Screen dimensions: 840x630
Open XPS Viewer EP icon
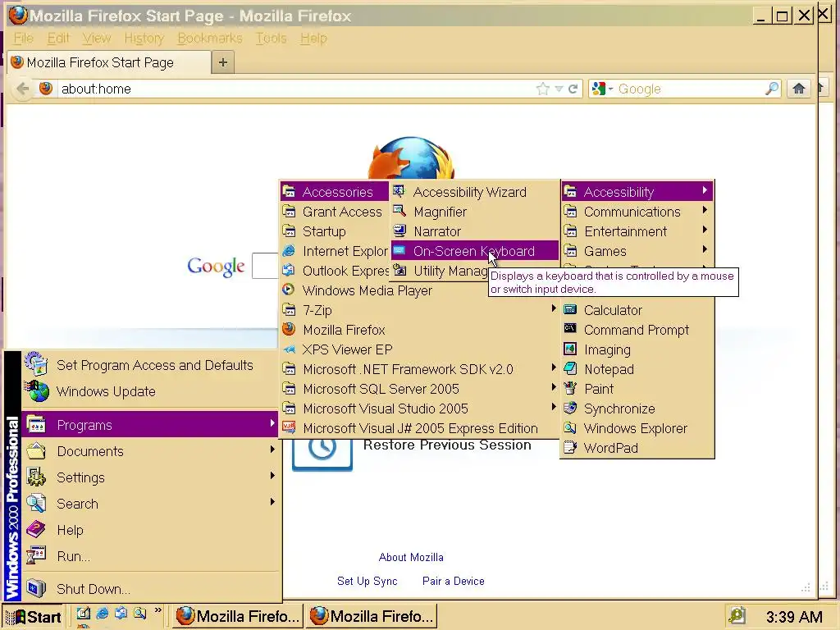289,349
